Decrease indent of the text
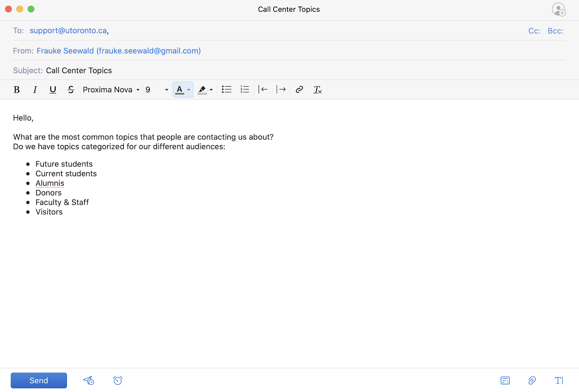Screen dimensions: 579x392 click(263, 89)
